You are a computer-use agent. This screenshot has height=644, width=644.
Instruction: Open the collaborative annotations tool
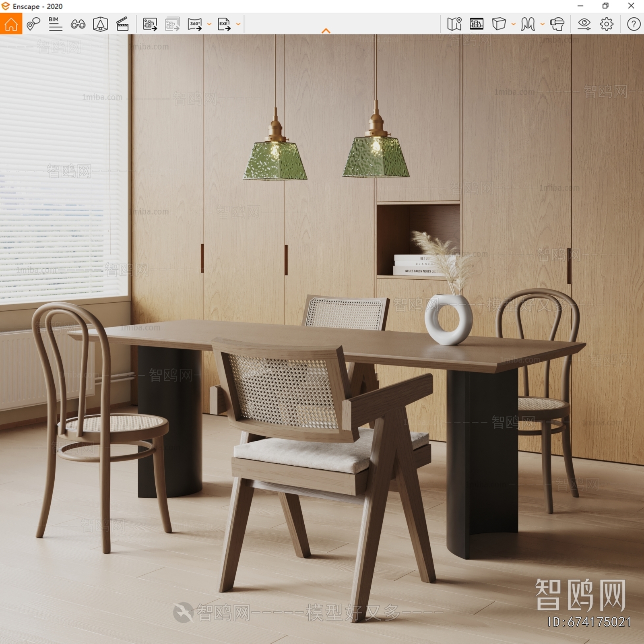point(33,24)
